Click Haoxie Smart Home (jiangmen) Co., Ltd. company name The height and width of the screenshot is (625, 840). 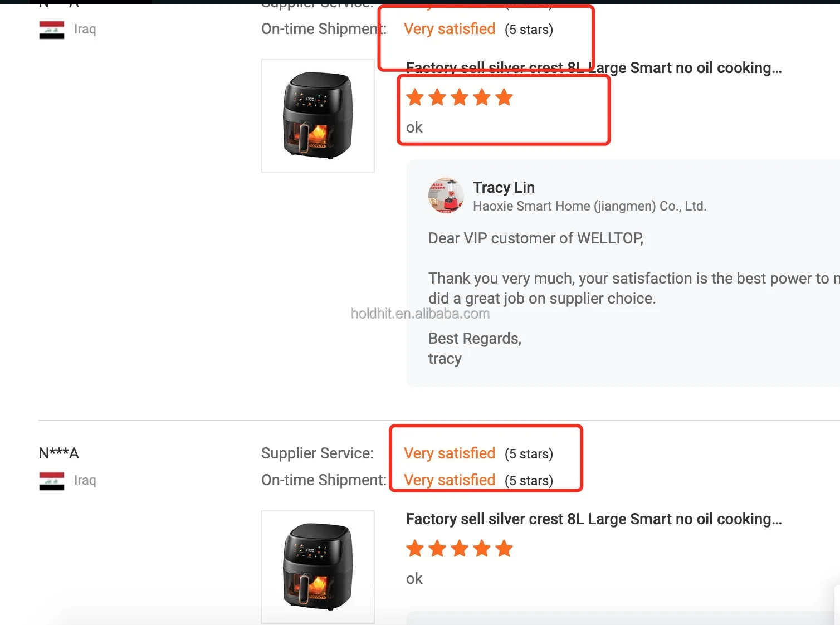[589, 206]
